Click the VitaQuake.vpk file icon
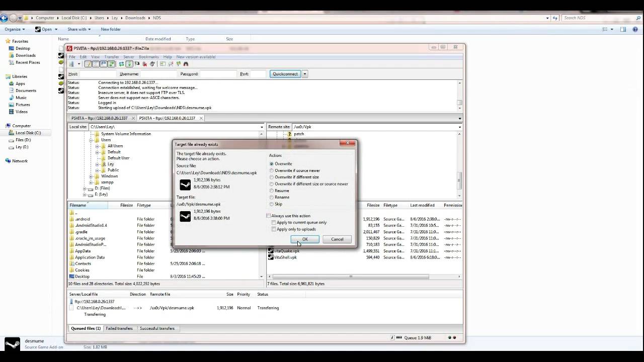 [271, 250]
